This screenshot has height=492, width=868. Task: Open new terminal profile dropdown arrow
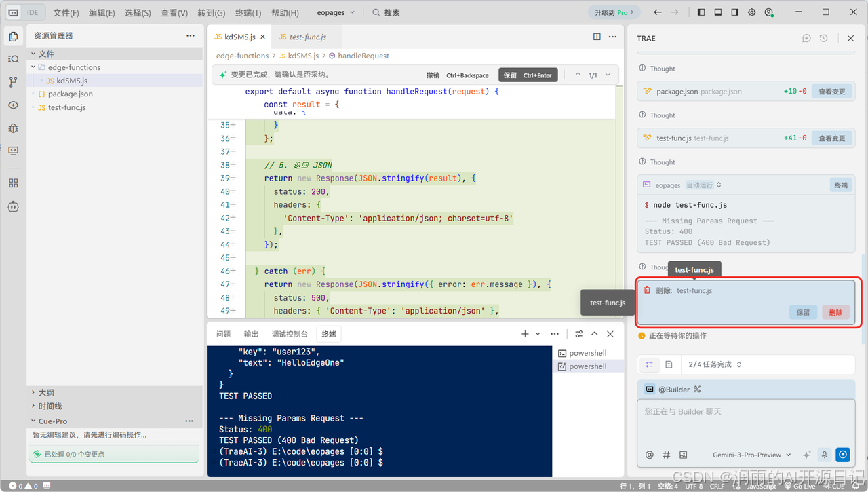pyautogui.click(x=538, y=334)
